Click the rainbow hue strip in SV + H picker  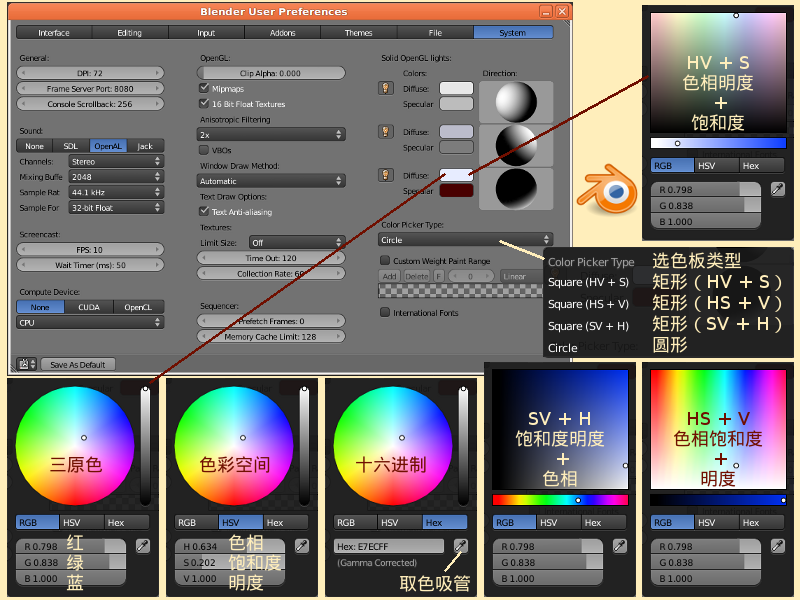tap(560, 500)
